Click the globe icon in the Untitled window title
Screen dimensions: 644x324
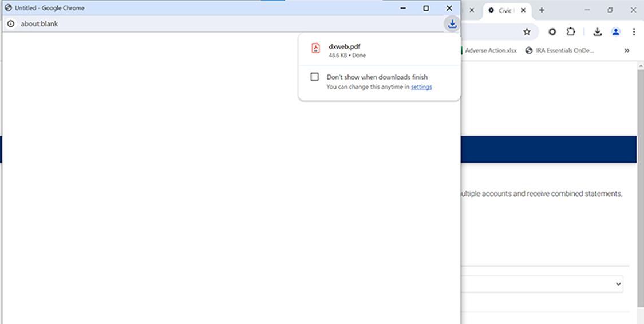pos(8,8)
